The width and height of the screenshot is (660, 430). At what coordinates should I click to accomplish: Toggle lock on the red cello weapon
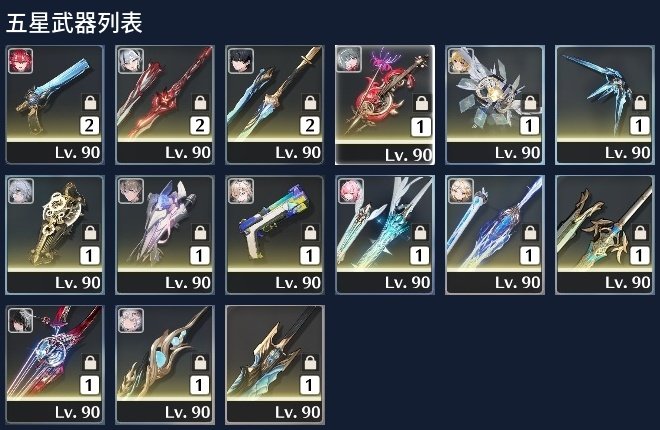(421, 103)
